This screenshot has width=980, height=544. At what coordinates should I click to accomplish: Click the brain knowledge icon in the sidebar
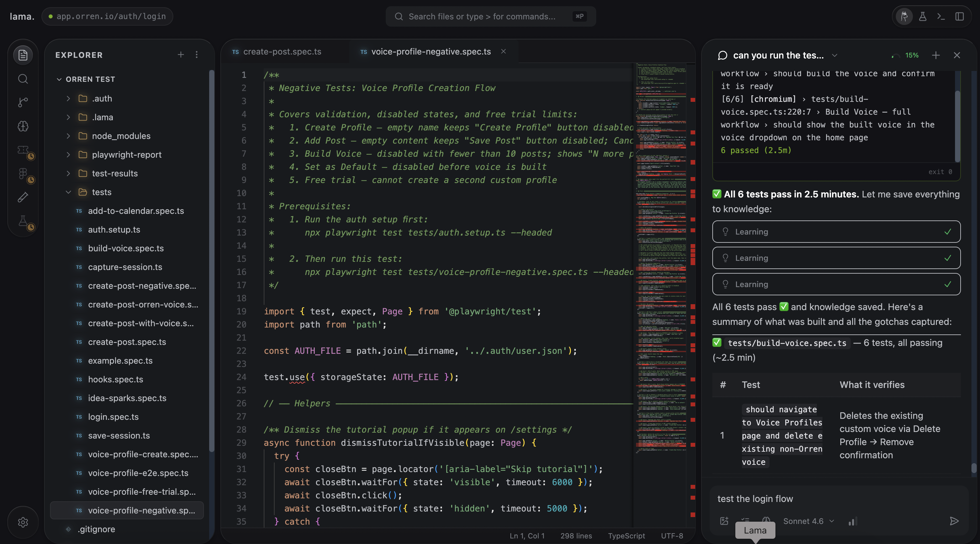pyautogui.click(x=23, y=126)
